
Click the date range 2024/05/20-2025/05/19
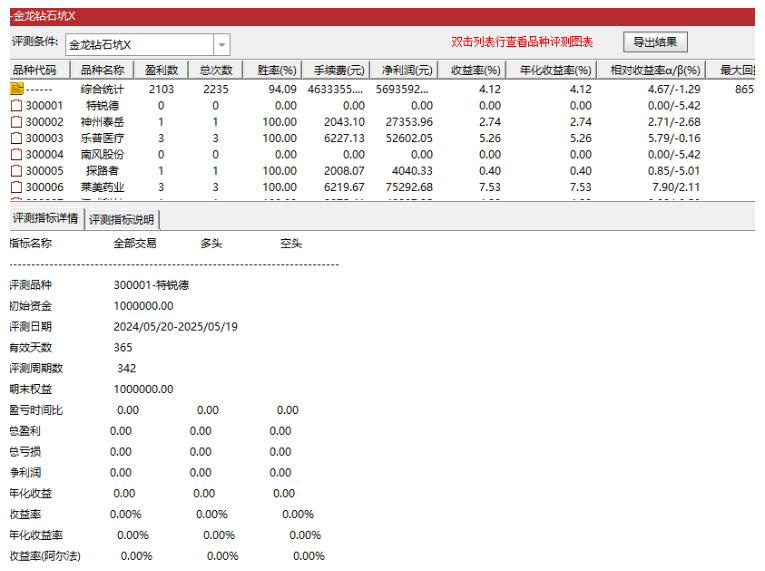click(x=176, y=326)
